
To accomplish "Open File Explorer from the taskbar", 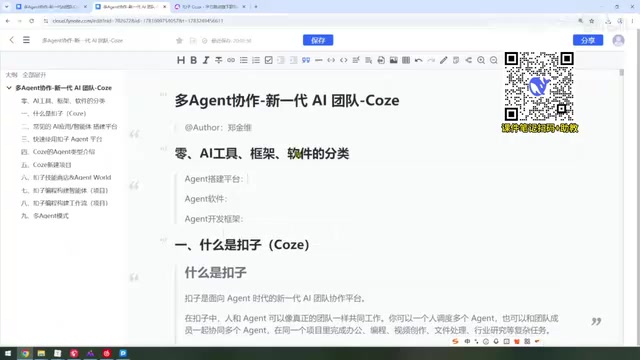I will coord(41,353).
